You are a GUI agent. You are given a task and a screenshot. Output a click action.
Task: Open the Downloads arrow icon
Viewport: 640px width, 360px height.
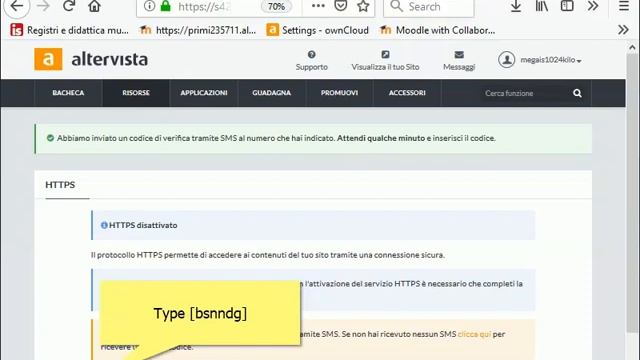click(x=516, y=6)
